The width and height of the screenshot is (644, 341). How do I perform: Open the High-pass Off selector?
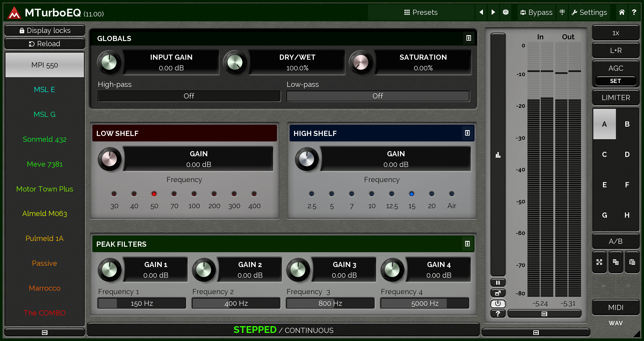coord(189,96)
